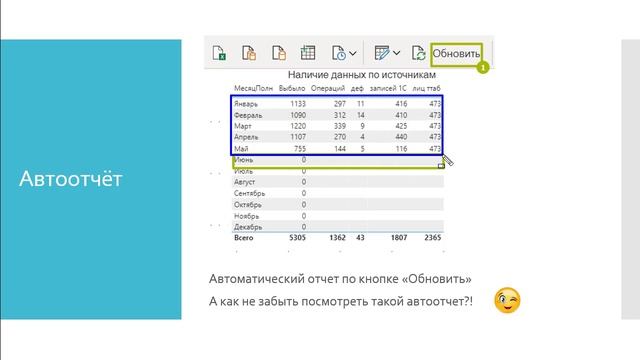Select the Май row label
This screenshot has height=360, width=640.
coord(241,149)
